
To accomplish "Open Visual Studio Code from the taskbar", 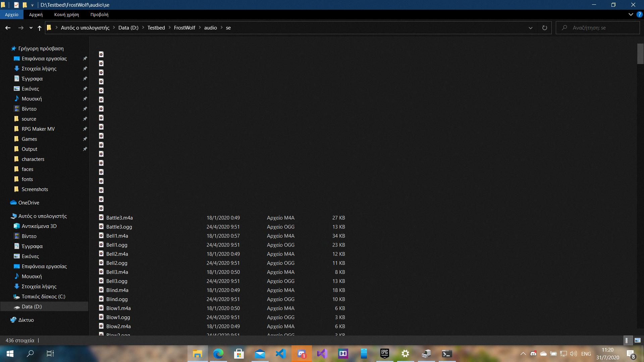I will [280, 353].
